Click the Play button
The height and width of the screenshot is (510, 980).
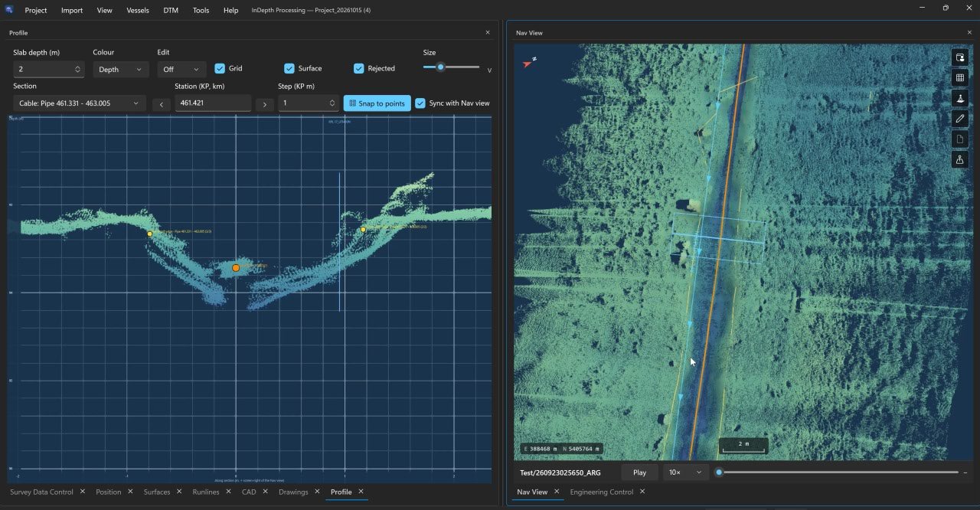click(x=639, y=472)
